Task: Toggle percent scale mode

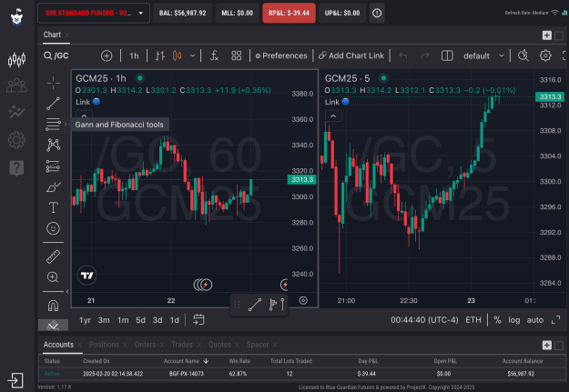Action: pyautogui.click(x=497, y=320)
